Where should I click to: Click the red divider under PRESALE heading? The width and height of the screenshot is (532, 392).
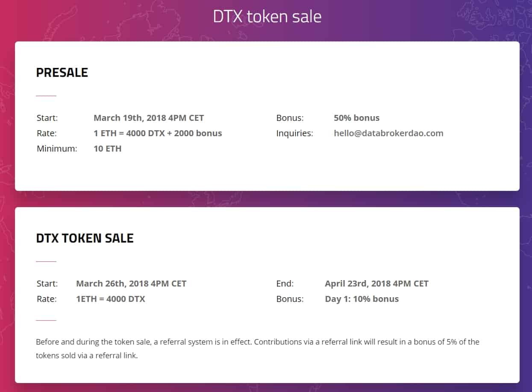46,96
